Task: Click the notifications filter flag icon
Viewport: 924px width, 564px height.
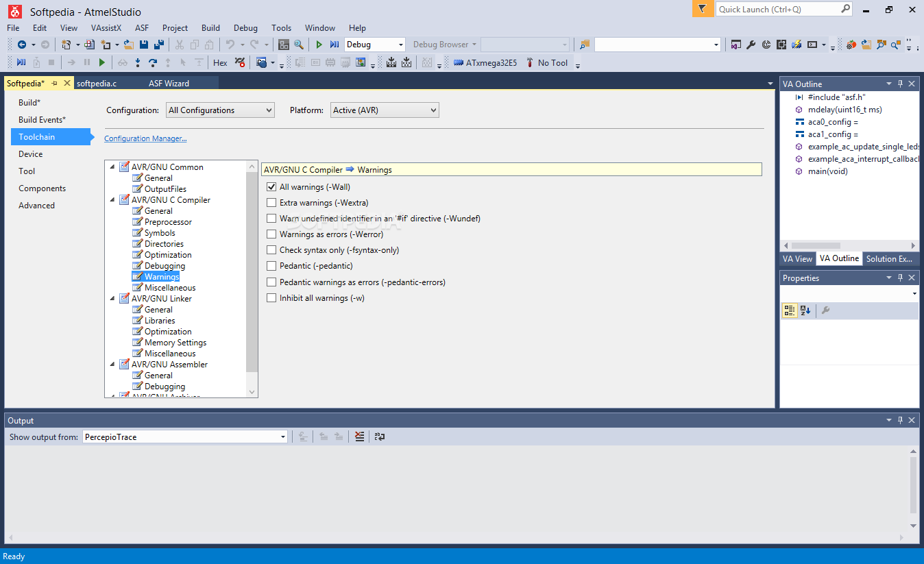Action: pyautogui.click(x=702, y=9)
